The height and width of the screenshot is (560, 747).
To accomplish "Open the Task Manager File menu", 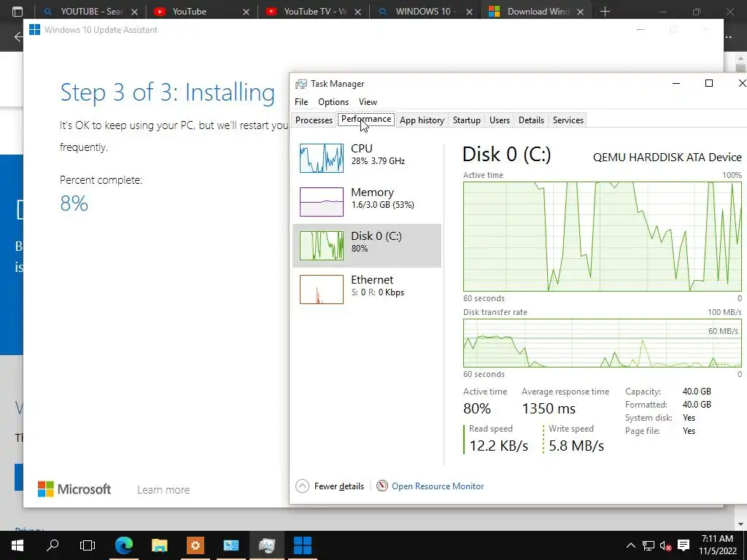I will [x=301, y=102].
